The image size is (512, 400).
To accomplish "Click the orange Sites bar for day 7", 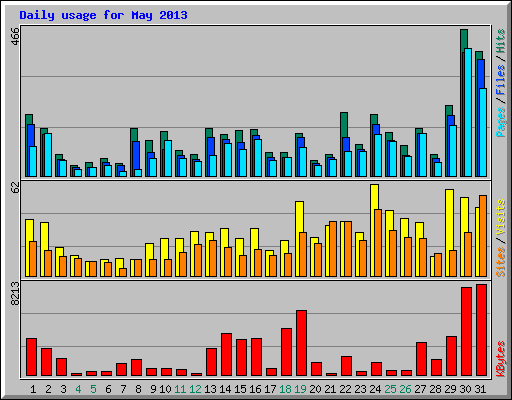I will click(x=123, y=272).
